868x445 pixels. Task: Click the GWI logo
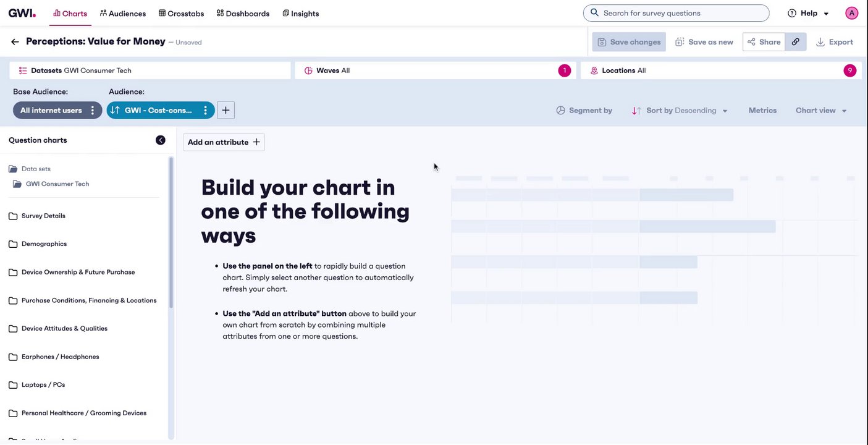(22, 13)
